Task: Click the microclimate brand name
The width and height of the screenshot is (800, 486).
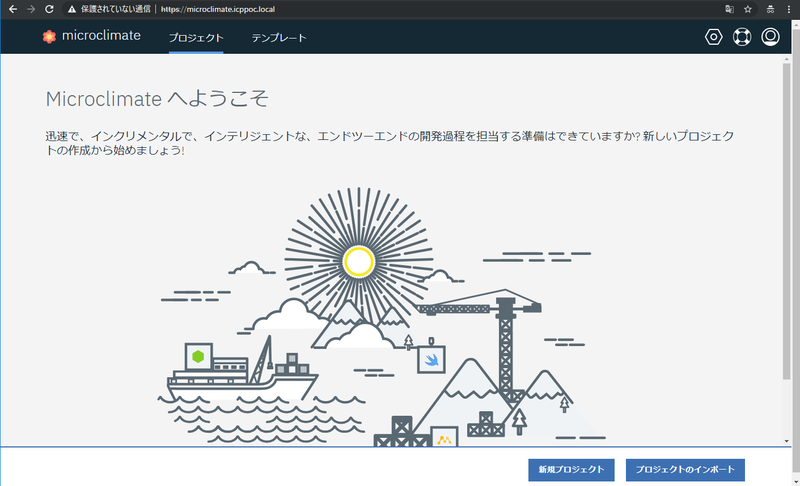Action: tap(101, 36)
